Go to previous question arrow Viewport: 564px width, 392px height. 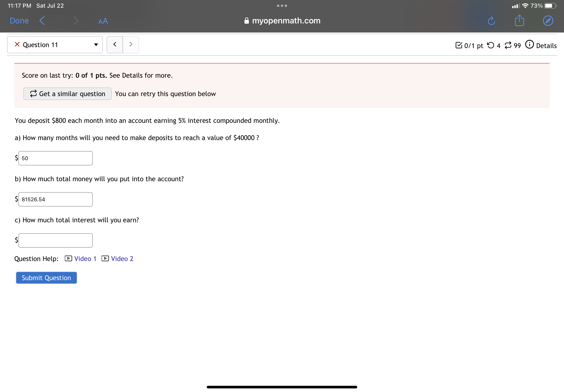pyautogui.click(x=115, y=44)
